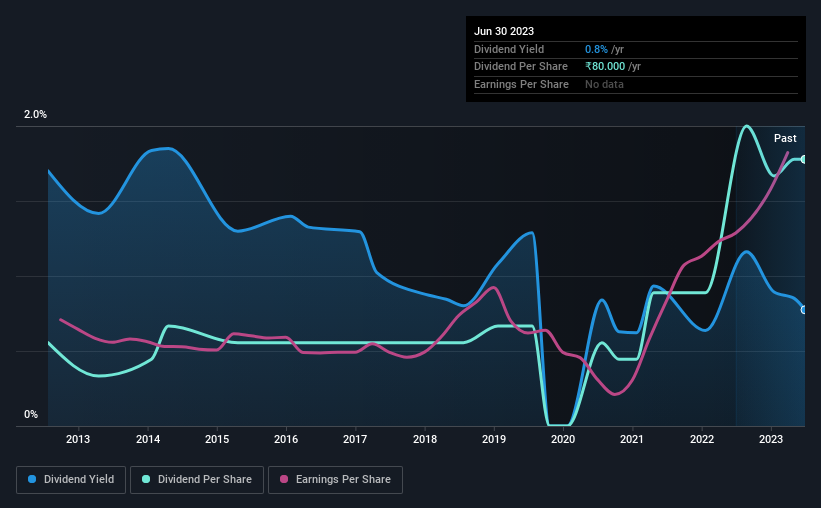This screenshot has height=508, width=821.
Task: Click the Dividend Per Share endpoint marker
Action: click(x=804, y=159)
